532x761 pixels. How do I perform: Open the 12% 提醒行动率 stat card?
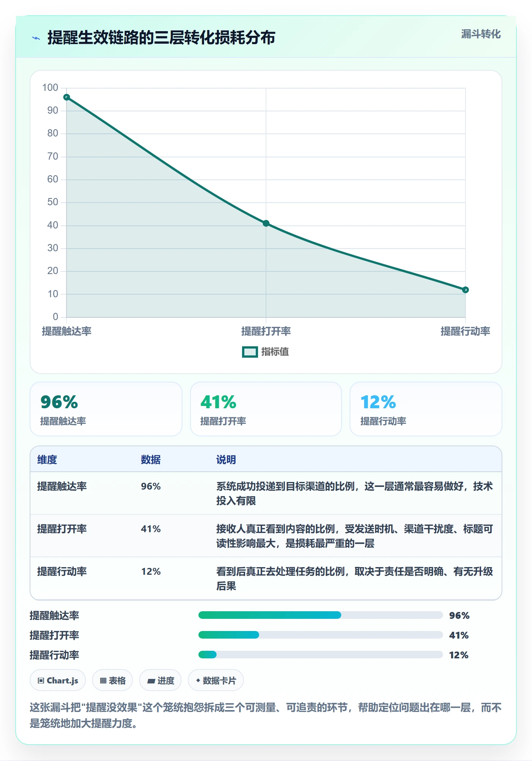426,409
